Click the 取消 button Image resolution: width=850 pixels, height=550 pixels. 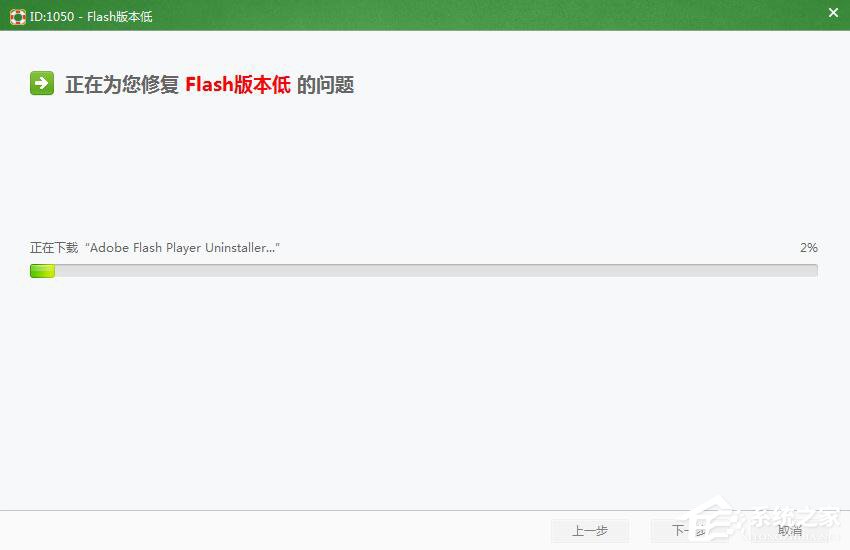click(789, 530)
